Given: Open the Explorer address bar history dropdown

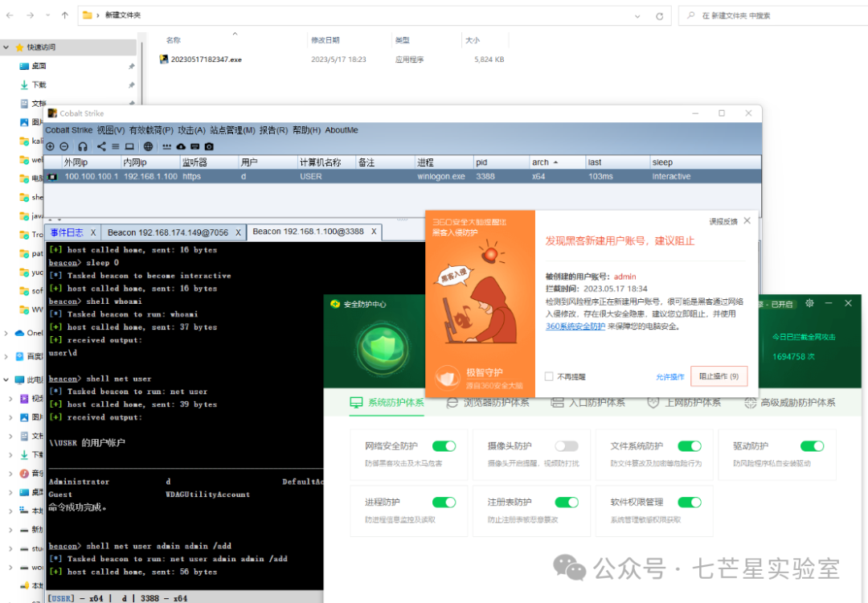Looking at the screenshot, I should [637, 16].
